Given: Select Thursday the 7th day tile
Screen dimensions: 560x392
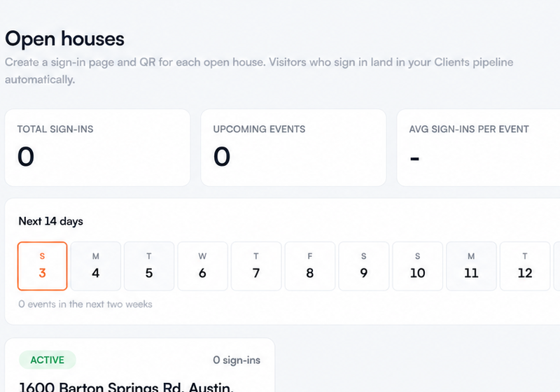Looking at the screenshot, I should click(256, 266).
